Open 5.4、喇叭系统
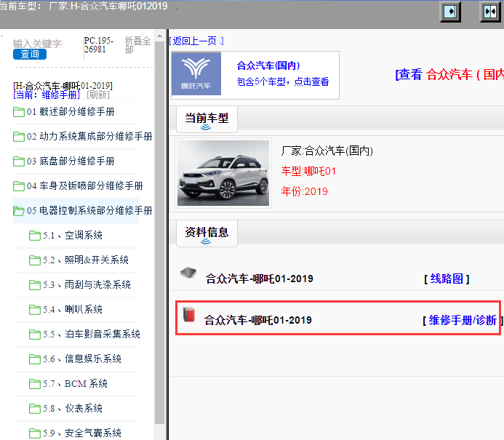This screenshot has width=504, height=440. click(x=73, y=310)
